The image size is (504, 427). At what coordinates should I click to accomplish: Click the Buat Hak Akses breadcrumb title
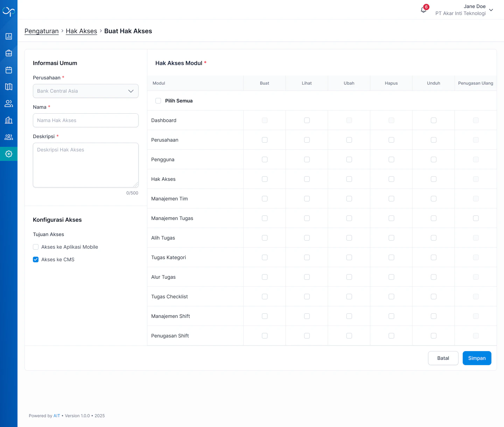coord(128,31)
